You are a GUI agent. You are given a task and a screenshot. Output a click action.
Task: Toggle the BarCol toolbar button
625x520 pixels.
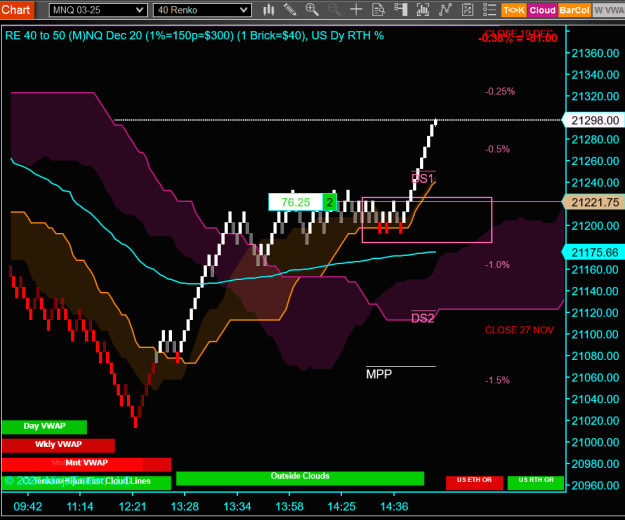[x=574, y=10]
